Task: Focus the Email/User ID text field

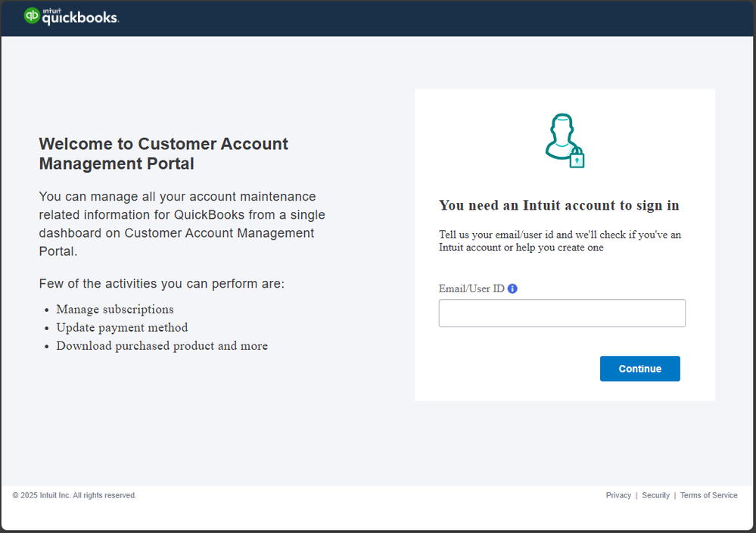Action: [x=562, y=313]
